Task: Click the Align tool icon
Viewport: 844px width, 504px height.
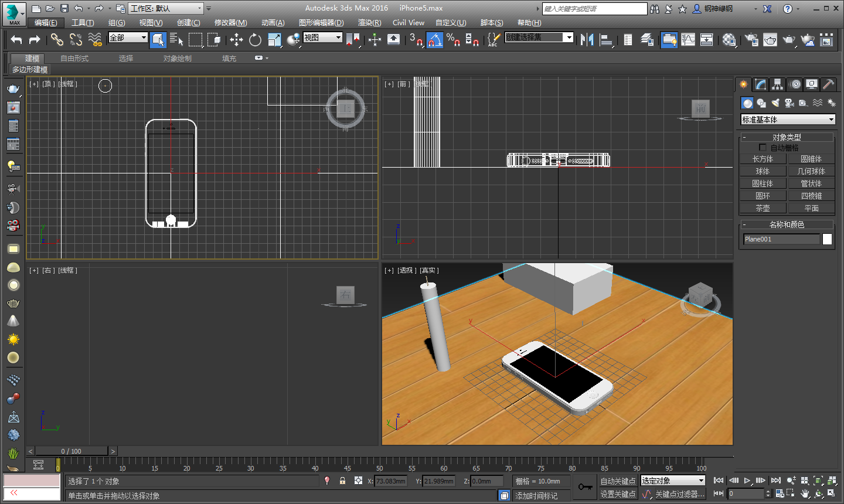Action: 606,39
